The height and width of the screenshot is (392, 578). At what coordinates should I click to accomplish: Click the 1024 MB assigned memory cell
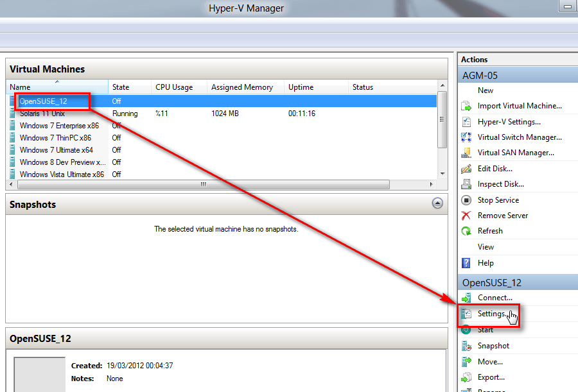(x=225, y=114)
